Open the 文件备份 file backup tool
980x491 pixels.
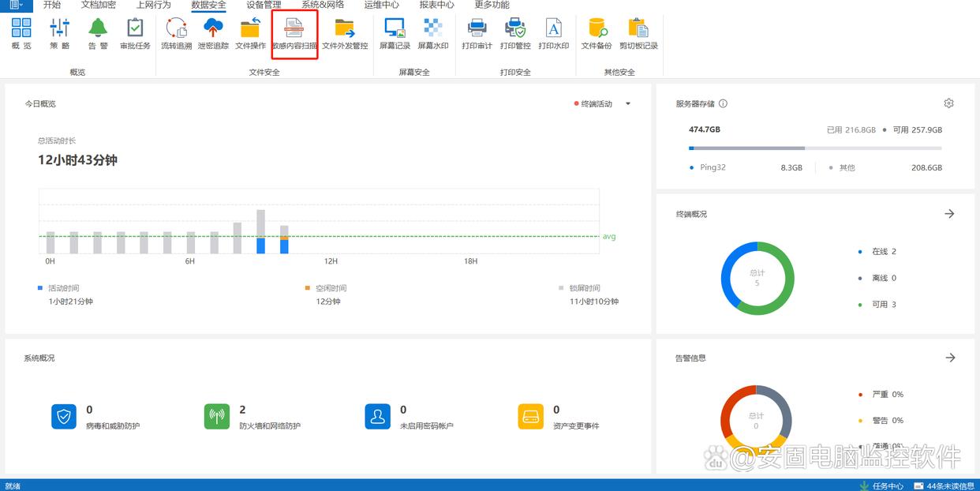coord(597,33)
